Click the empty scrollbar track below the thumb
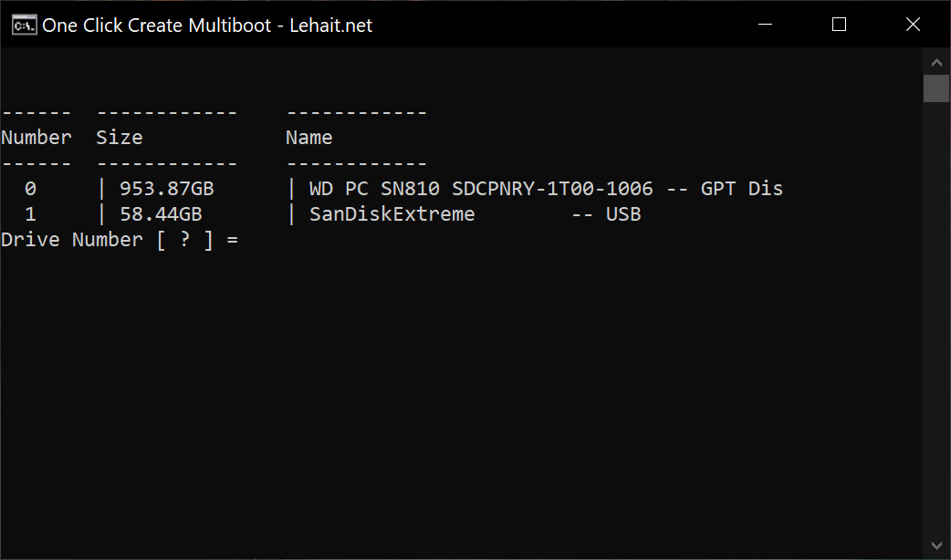The width and height of the screenshot is (951, 560). coord(936,319)
